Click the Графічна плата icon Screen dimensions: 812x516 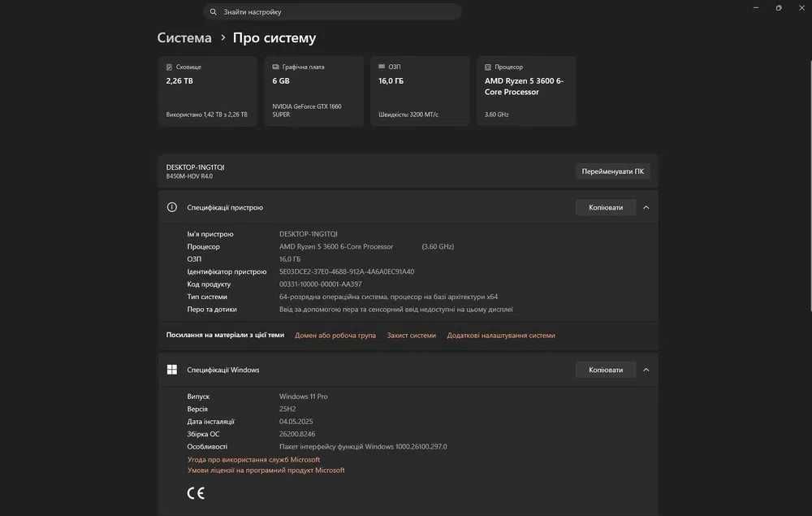[275, 67]
